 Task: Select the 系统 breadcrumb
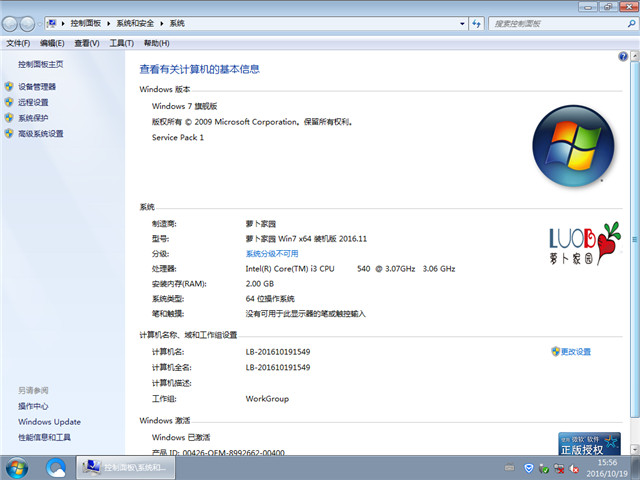point(177,23)
